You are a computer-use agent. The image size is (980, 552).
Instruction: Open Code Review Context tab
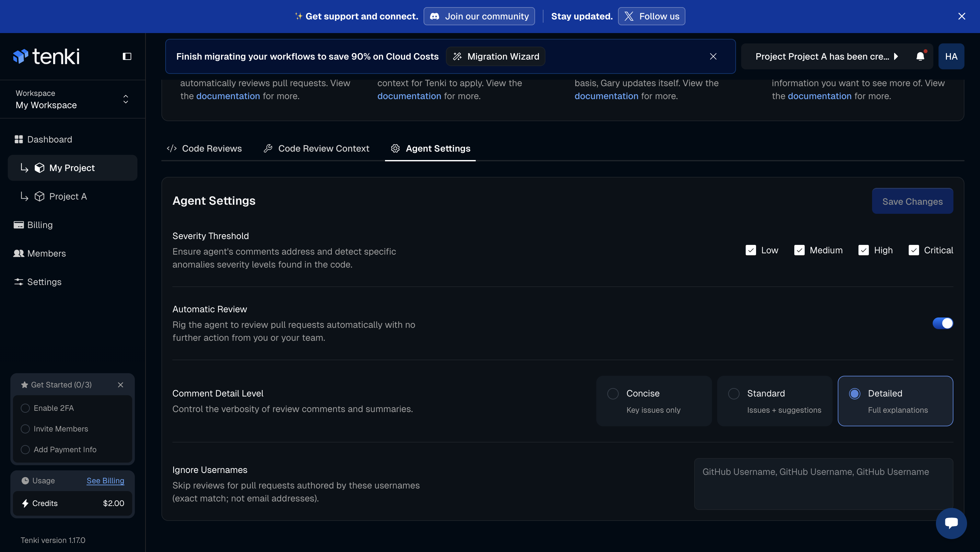click(317, 149)
